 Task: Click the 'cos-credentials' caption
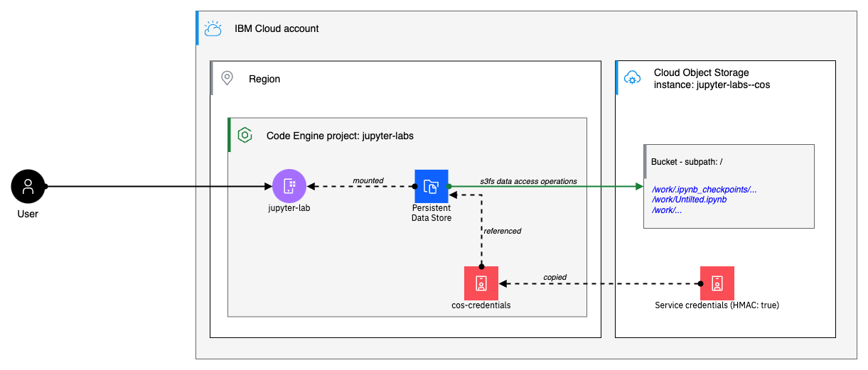click(x=481, y=305)
